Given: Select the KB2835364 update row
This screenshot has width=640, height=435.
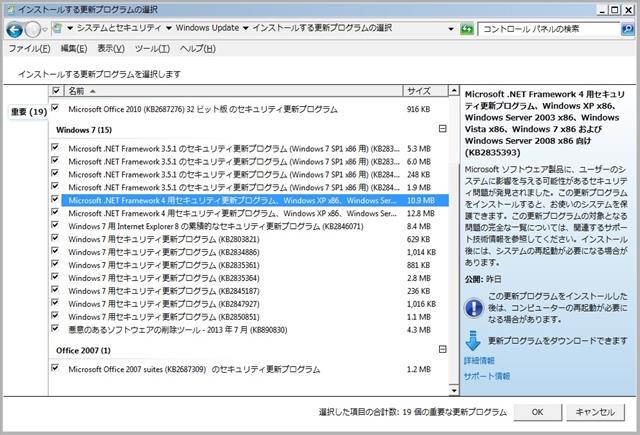Looking at the screenshot, I should click(x=249, y=278).
